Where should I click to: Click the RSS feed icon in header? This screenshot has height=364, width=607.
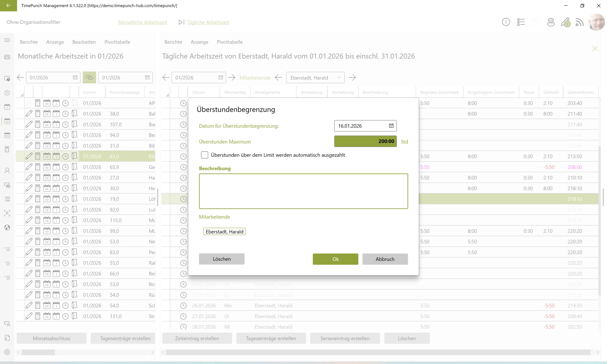pyautogui.click(x=579, y=22)
